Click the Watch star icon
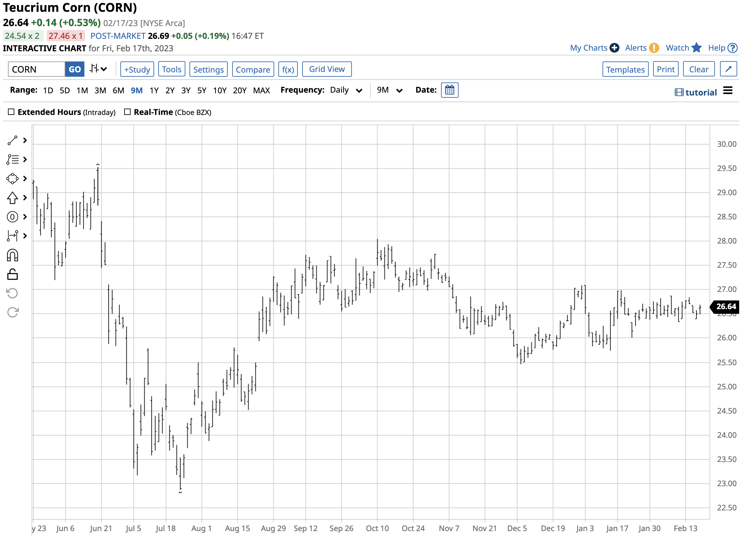The height and width of the screenshot is (547, 756). (x=697, y=48)
